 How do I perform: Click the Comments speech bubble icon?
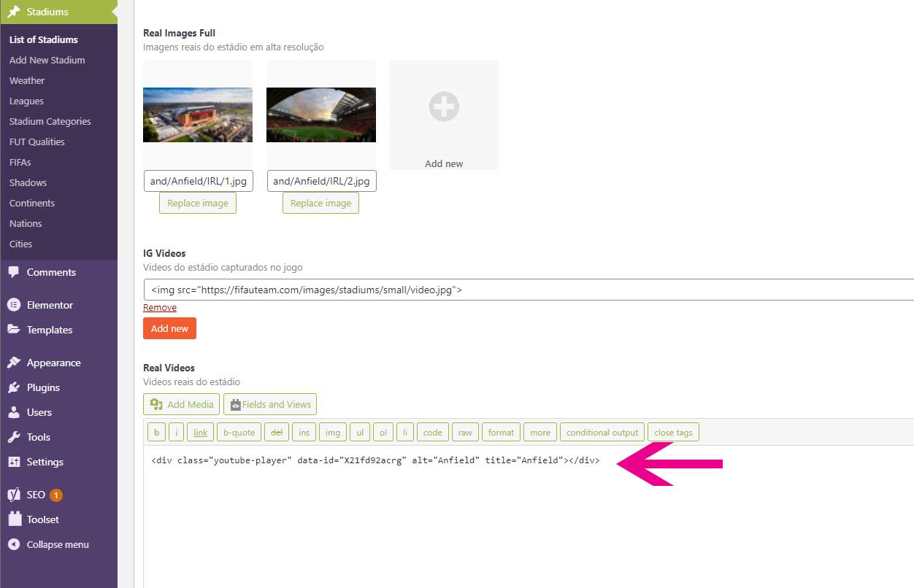(x=14, y=272)
